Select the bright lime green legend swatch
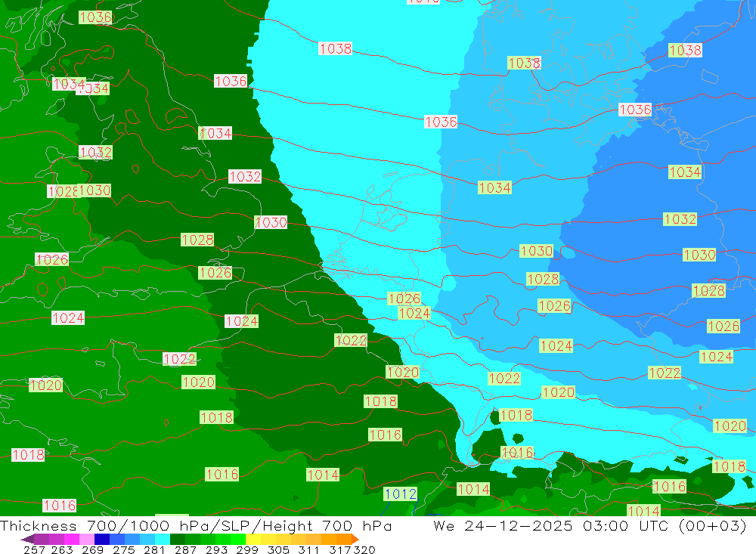The width and height of the screenshot is (756, 554). pyautogui.click(x=238, y=539)
